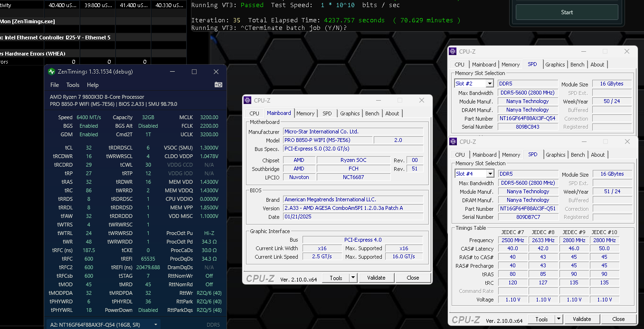This screenshot has width=644, height=329.
Task: Click the title bar icon of the Slot #2 CPU-Z window
Action: coord(452,52)
